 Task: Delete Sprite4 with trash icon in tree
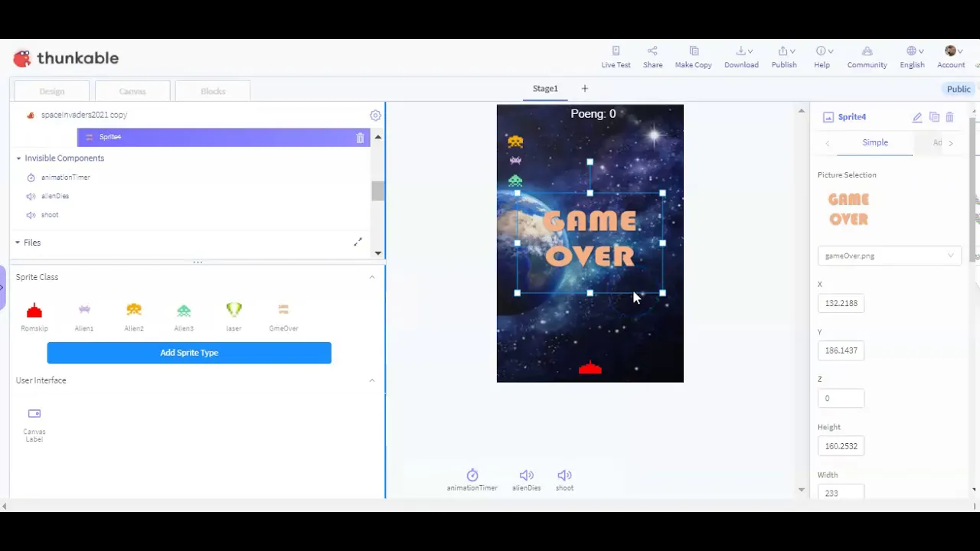360,138
